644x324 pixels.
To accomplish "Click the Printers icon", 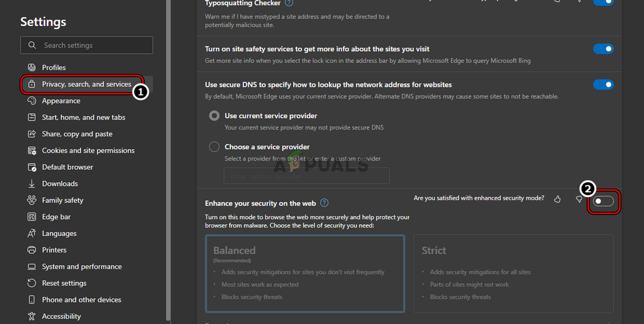I will 32,249.
